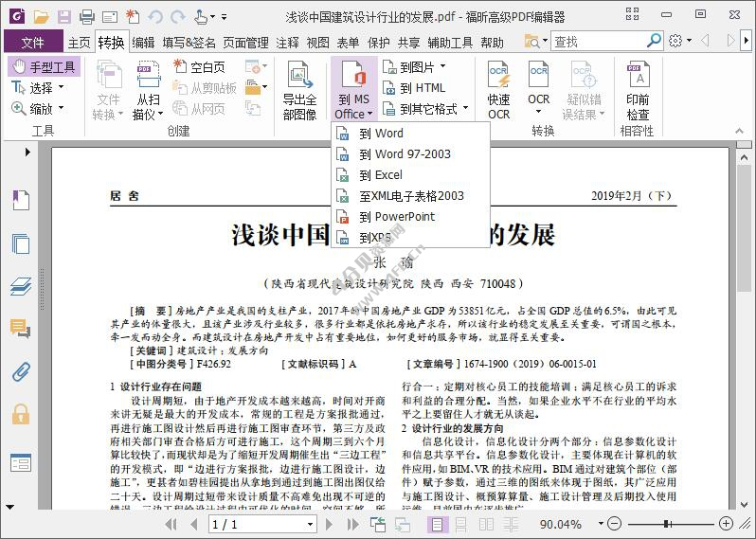Open the comments panel in sidebar
The image size is (756, 539).
click(21, 329)
